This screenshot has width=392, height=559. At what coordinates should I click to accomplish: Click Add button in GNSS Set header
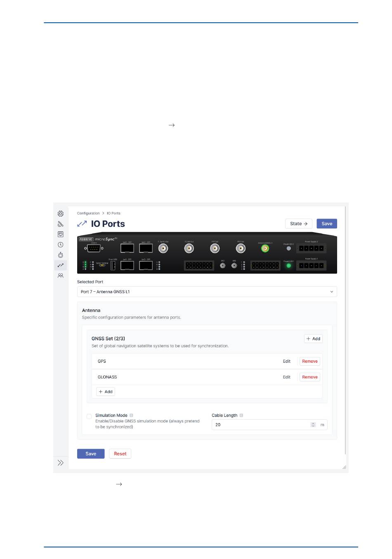pyautogui.click(x=313, y=339)
